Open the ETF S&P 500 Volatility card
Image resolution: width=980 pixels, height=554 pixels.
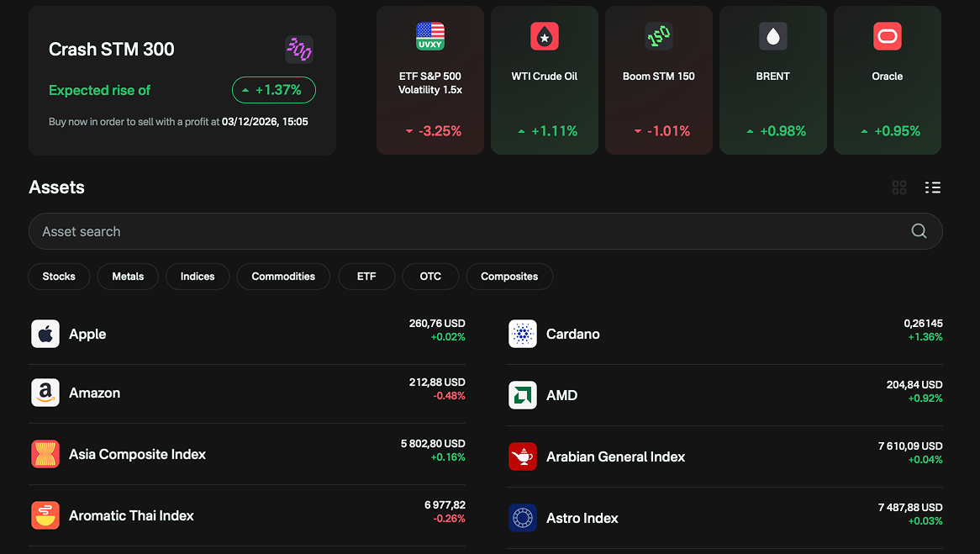(x=430, y=80)
